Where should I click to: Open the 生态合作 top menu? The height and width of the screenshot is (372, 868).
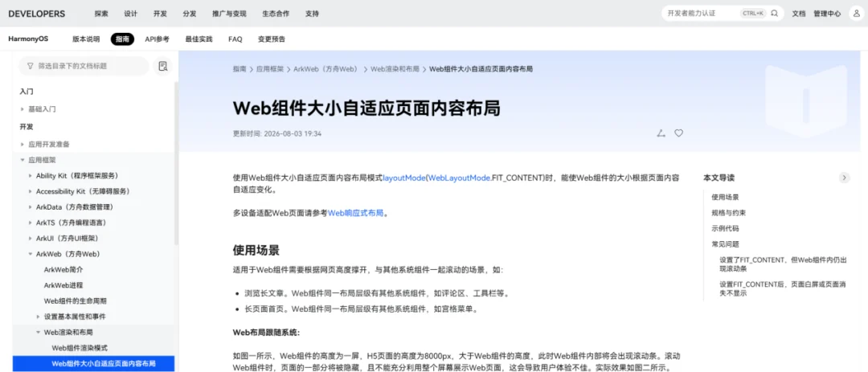tap(276, 14)
